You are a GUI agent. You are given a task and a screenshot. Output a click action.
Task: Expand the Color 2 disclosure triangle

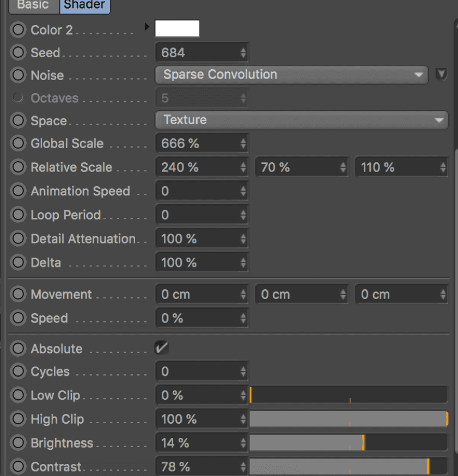(x=147, y=27)
